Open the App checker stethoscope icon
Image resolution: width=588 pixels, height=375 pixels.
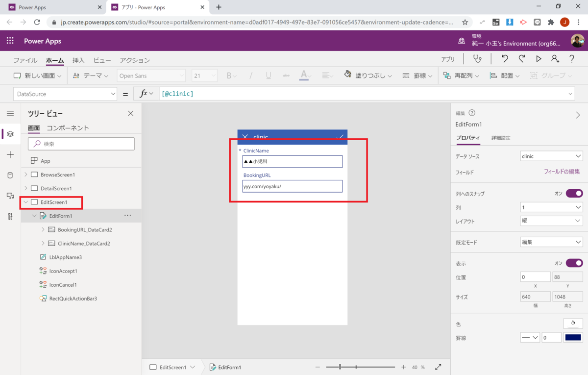click(x=477, y=59)
